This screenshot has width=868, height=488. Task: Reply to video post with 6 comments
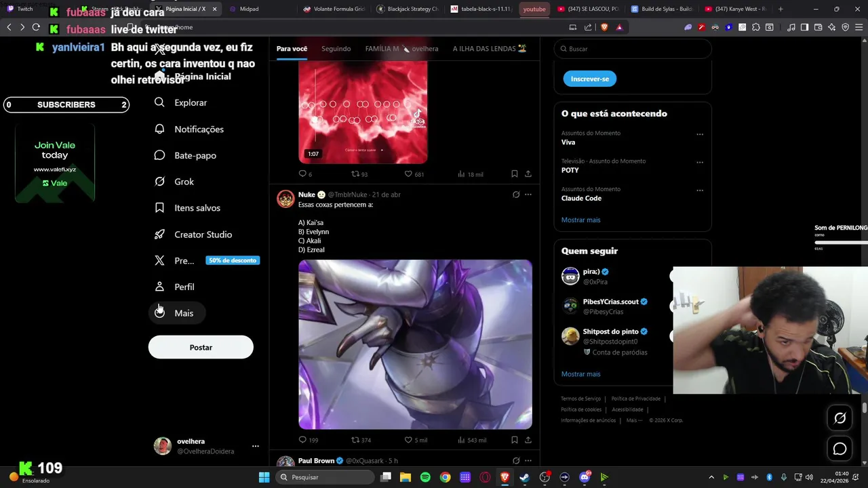(x=305, y=174)
